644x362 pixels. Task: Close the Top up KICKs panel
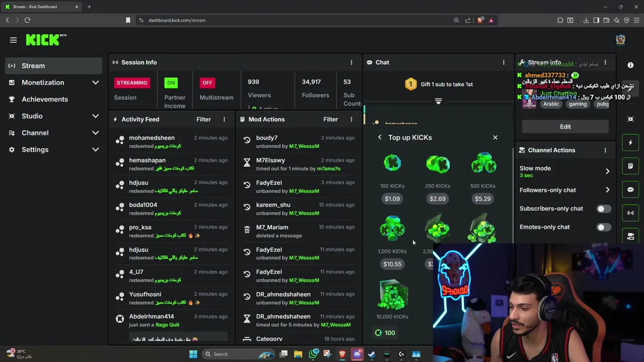(495, 137)
